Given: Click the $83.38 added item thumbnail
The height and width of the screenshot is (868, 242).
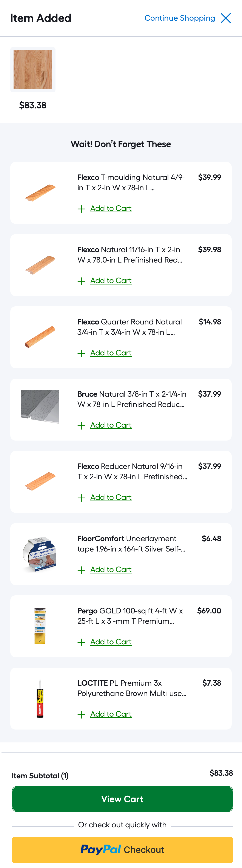Looking at the screenshot, I should click(33, 70).
